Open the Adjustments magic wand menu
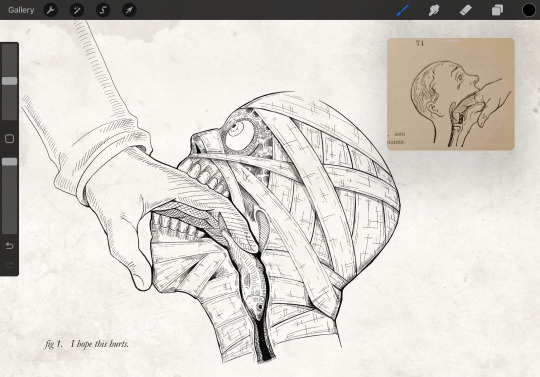The image size is (540, 377). click(77, 10)
